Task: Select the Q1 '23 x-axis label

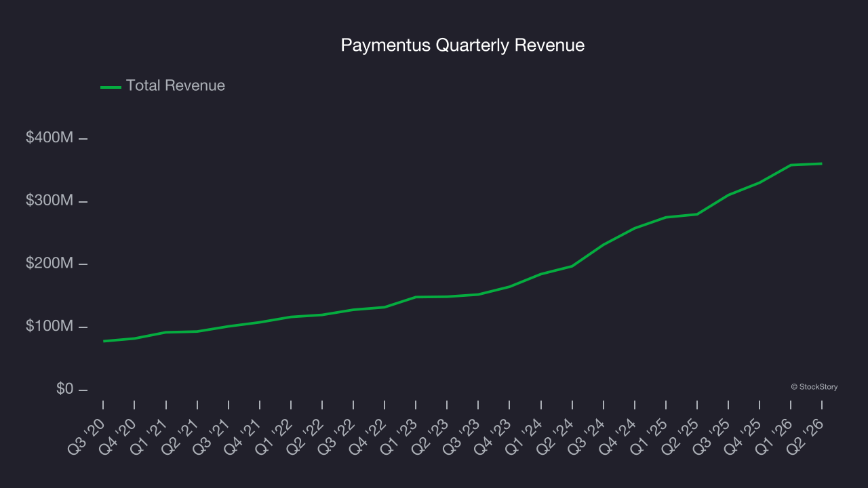Action: coord(398,435)
